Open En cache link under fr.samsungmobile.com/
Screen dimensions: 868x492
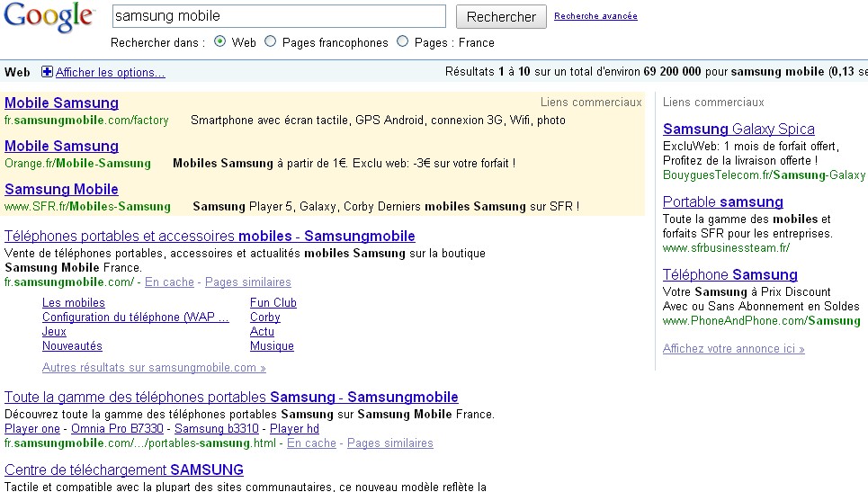pos(169,282)
